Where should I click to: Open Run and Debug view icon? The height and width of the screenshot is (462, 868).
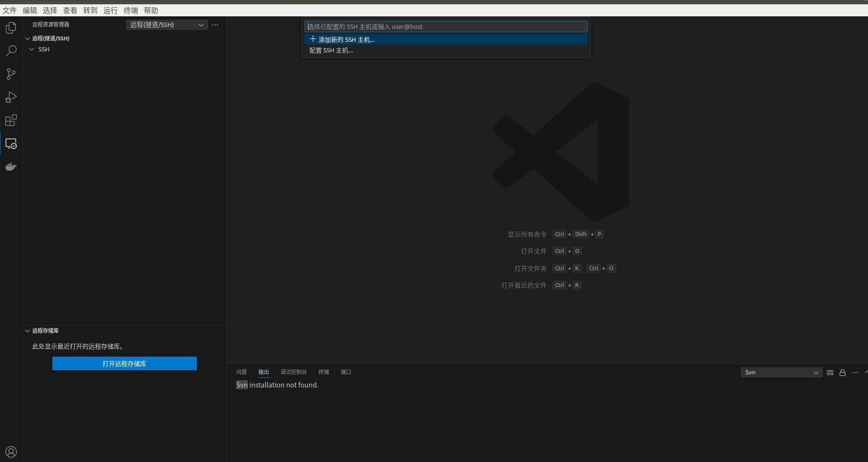tap(11, 97)
